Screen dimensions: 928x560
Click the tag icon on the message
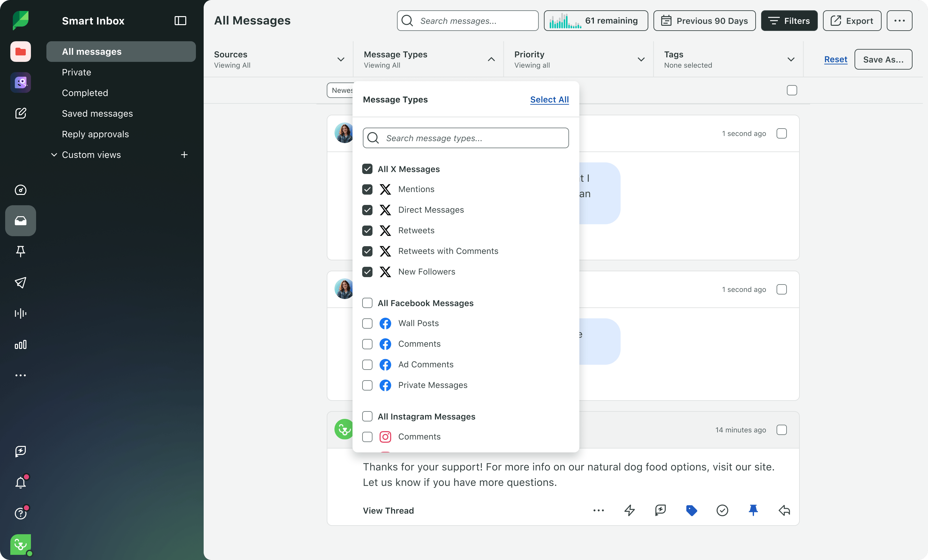[x=691, y=510]
